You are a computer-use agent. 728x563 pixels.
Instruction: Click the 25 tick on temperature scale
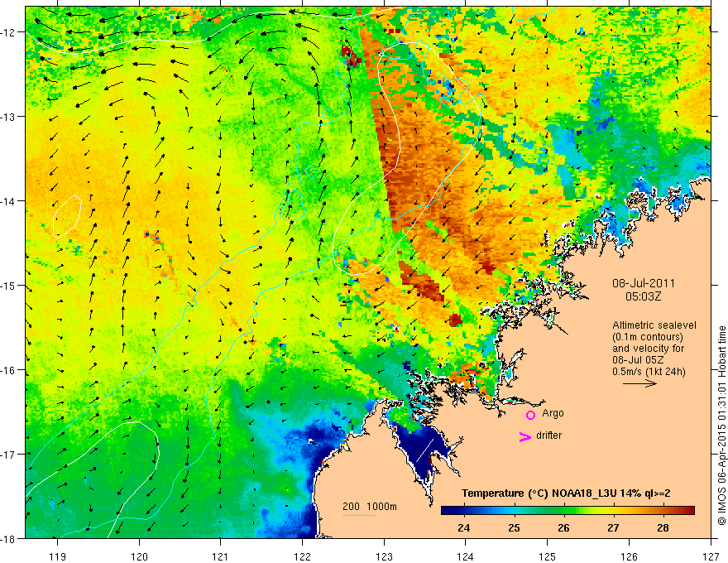tap(514, 527)
